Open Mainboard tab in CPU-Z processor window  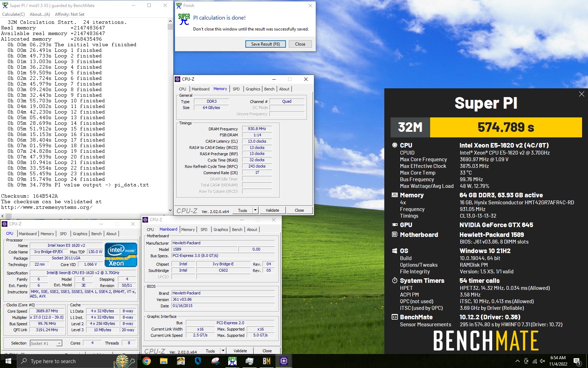point(28,234)
